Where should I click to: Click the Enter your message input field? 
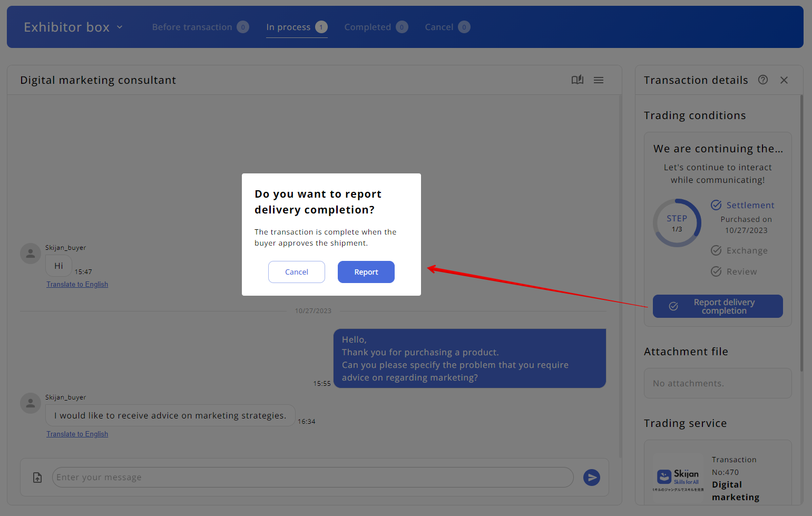point(313,478)
